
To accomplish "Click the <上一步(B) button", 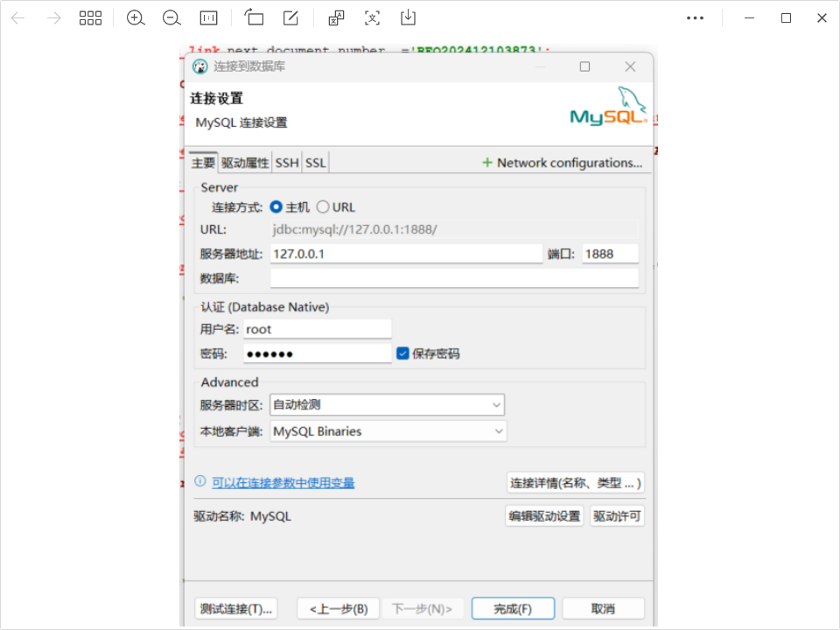I will (x=338, y=609).
